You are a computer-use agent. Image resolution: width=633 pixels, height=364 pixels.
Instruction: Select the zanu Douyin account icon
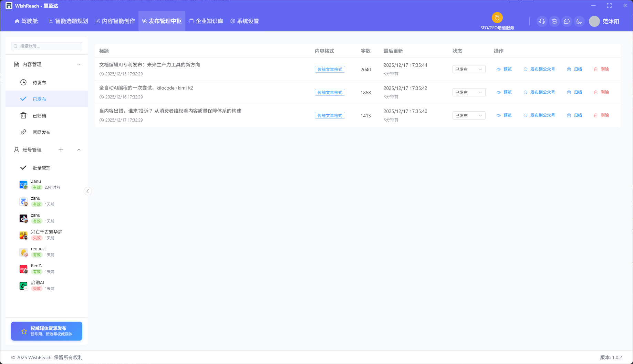(23, 219)
